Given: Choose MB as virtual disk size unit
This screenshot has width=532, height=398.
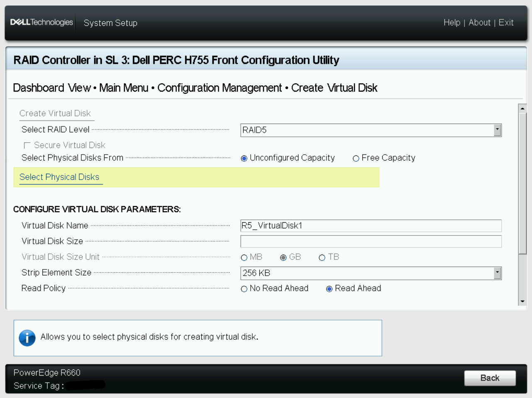Looking at the screenshot, I should [244, 257].
